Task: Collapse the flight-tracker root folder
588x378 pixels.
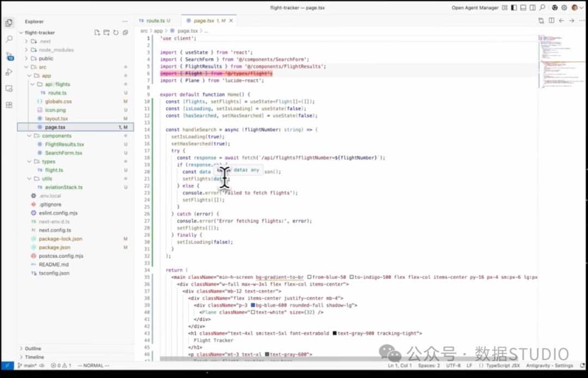Action: [21, 33]
